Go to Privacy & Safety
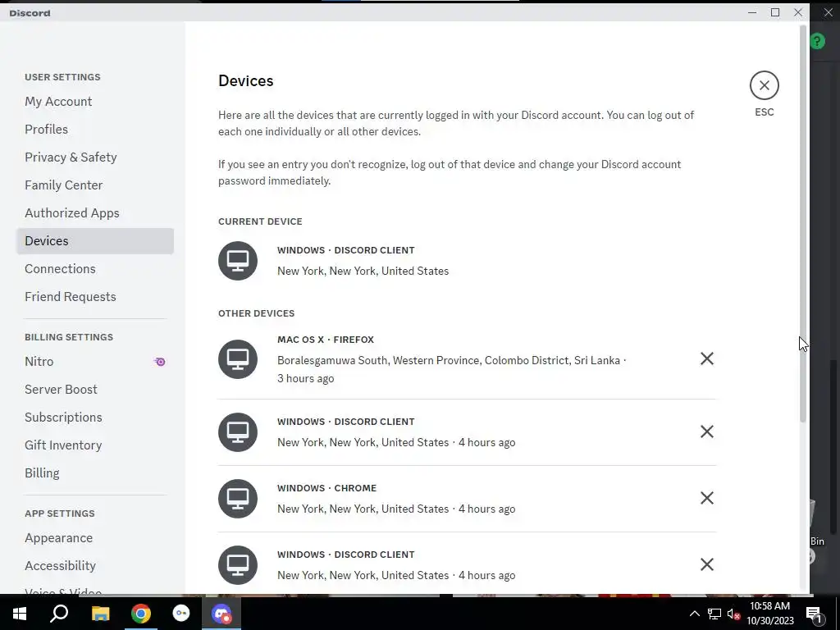The height and width of the screenshot is (630, 840). tap(95, 157)
